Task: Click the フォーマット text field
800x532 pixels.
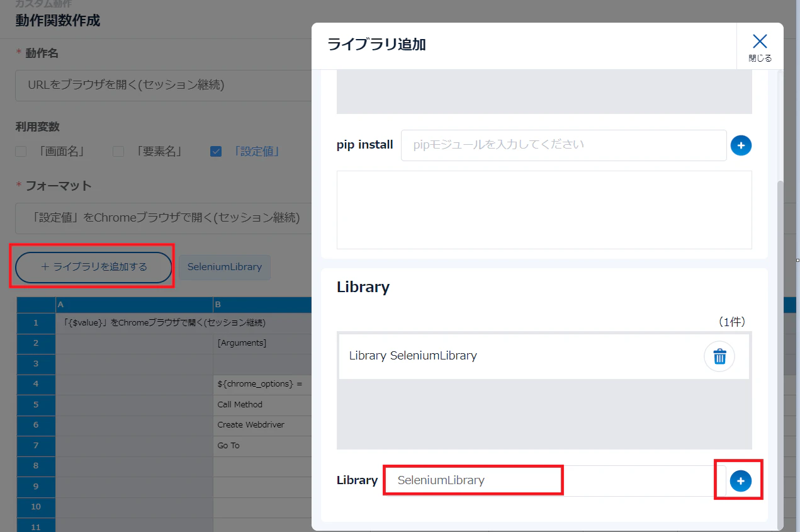Action: coord(164,218)
